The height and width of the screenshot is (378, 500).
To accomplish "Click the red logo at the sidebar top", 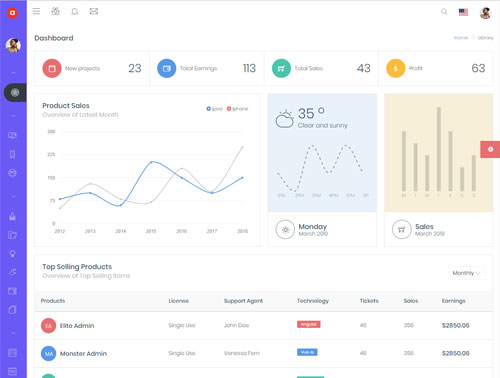I will coord(12,13).
